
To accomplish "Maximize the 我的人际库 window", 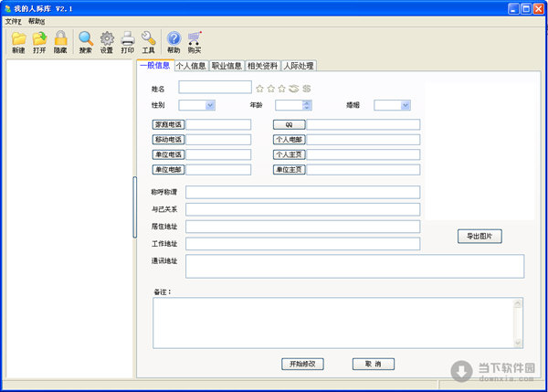I will pos(526,9).
